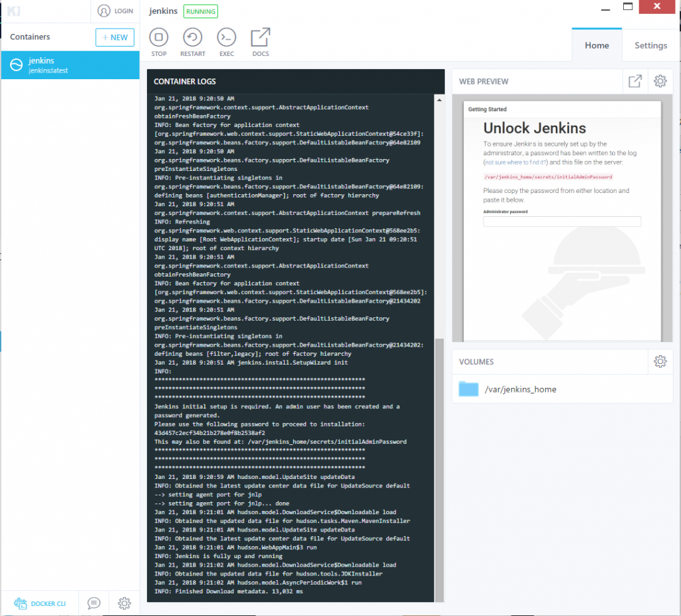This screenshot has width=681, height=616.
Task: Switch to the Home tab
Action: 597,45
